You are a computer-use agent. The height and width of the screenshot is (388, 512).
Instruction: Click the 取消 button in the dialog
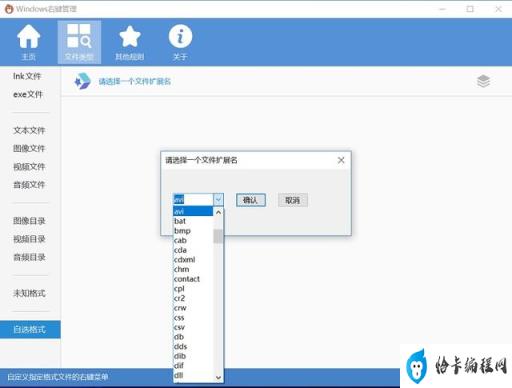293,200
